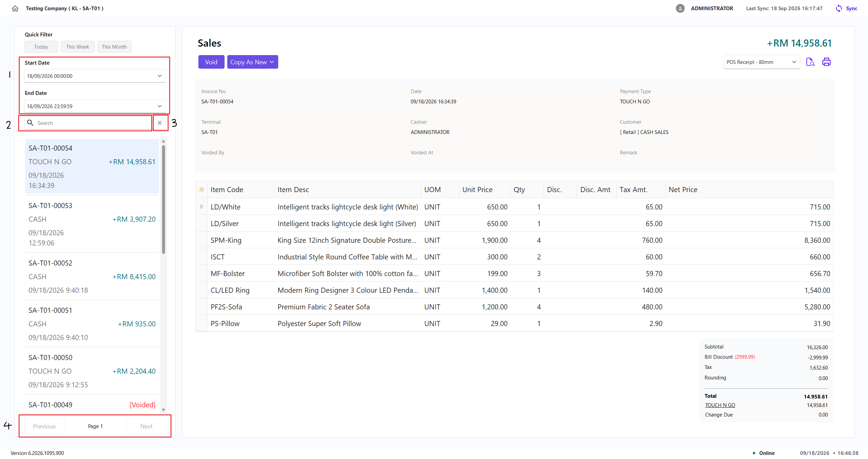
Task: Filter invoices by This Month
Action: click(x=114, y=47)
